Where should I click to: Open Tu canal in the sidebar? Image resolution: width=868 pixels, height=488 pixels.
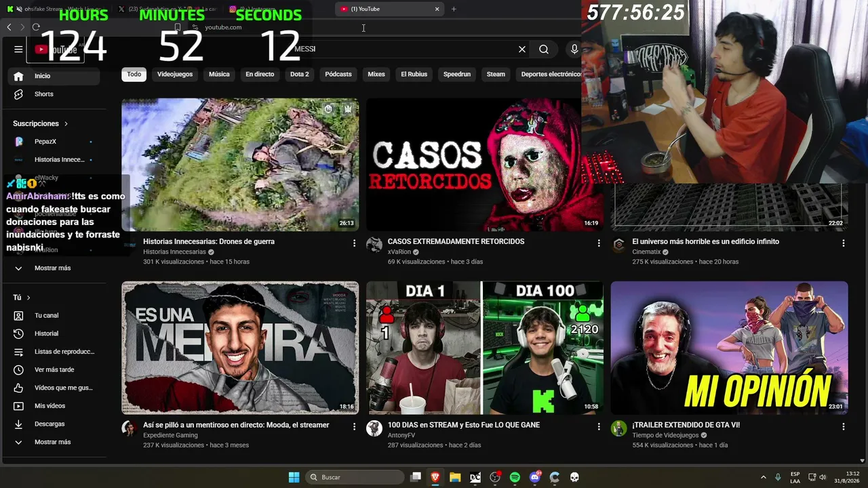pos(54,315)
